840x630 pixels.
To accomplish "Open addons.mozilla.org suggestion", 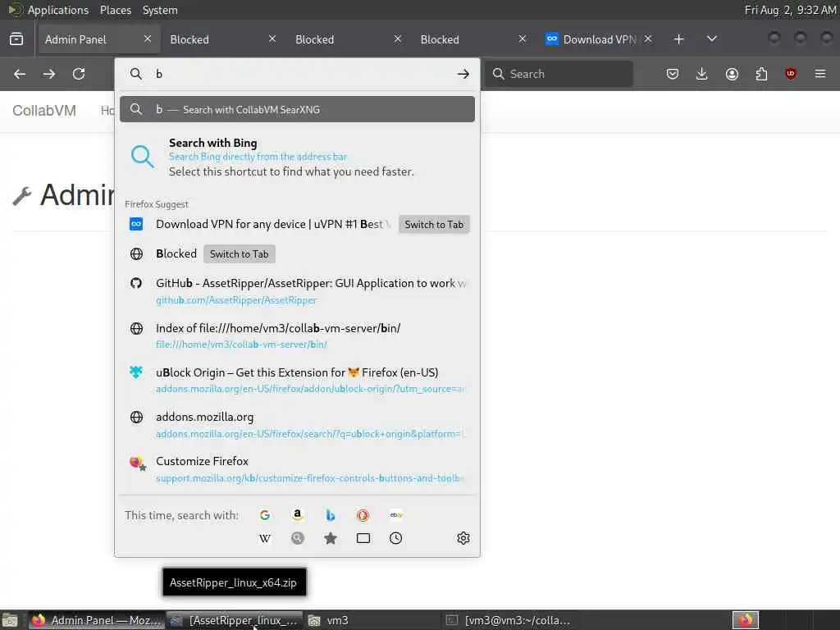I will pos(297,424).
